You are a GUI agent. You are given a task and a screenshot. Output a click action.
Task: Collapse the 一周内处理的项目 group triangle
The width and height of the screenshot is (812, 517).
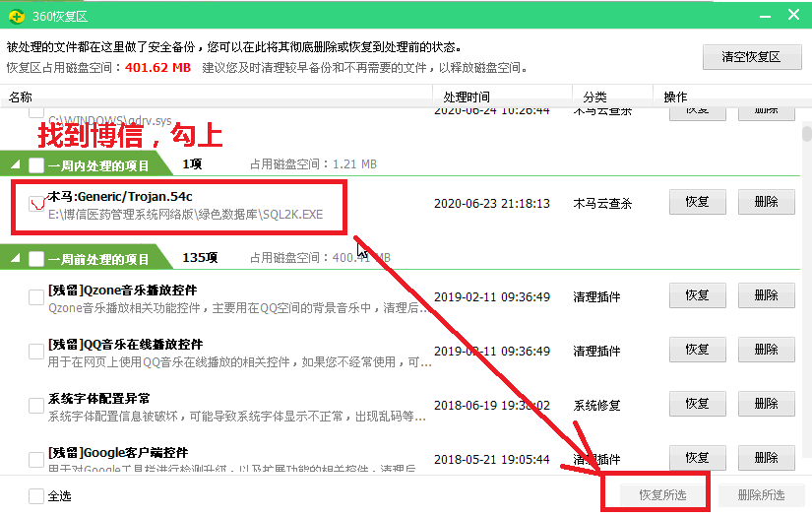click(x=16, y=164)
